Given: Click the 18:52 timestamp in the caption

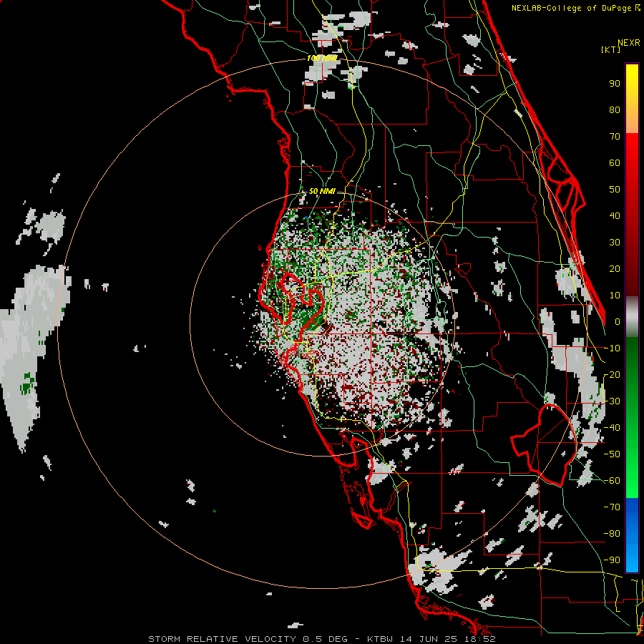Looking at the screenshot, I should coord(481,639).
